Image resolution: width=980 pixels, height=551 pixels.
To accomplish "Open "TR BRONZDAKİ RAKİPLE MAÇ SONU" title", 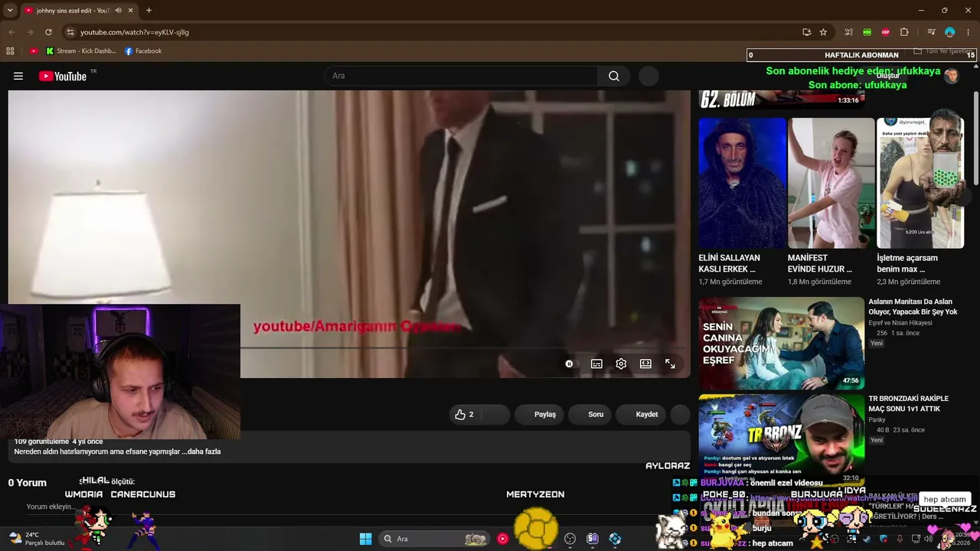I will 908,404.
